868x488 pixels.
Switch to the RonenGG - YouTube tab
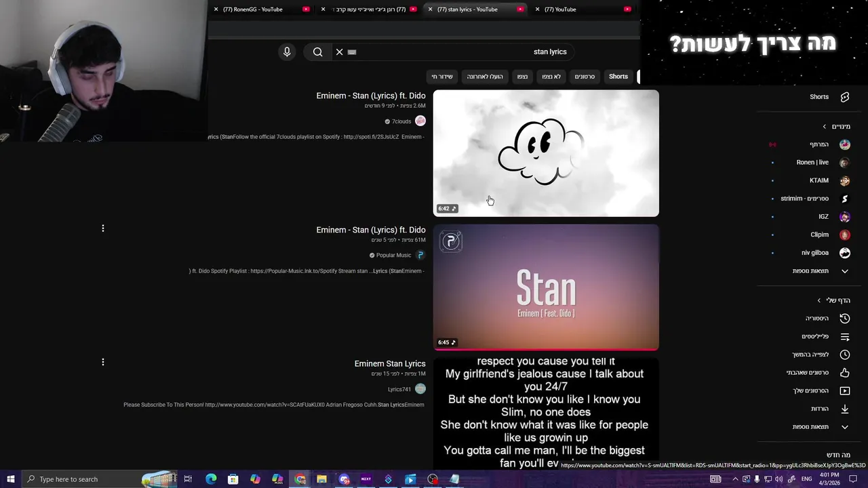click(261, 9)
